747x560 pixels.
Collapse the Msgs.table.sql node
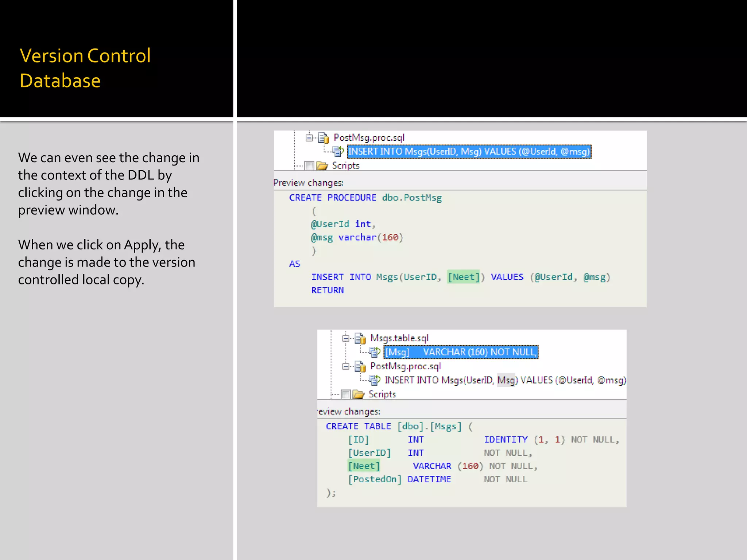coord(346,338)
